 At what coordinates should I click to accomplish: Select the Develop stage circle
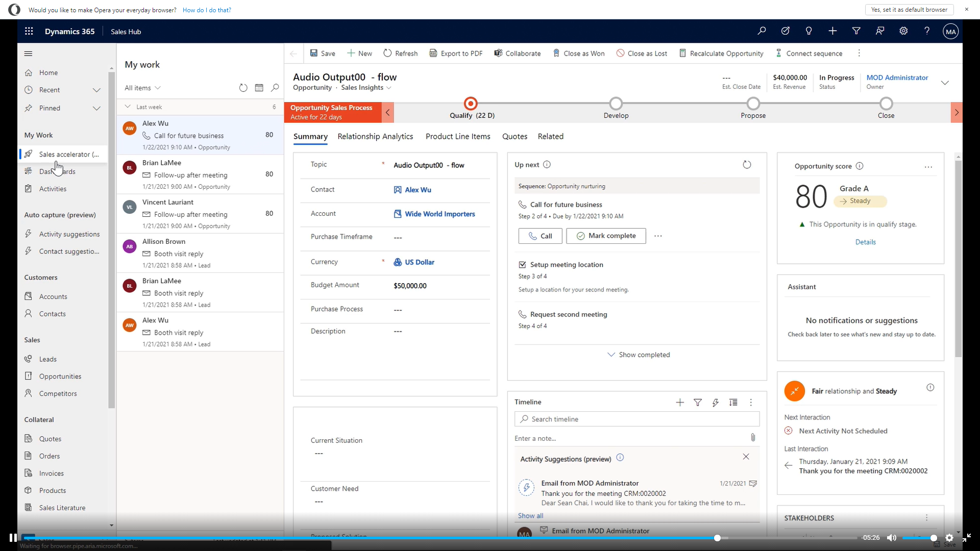[x=616, y=104]
